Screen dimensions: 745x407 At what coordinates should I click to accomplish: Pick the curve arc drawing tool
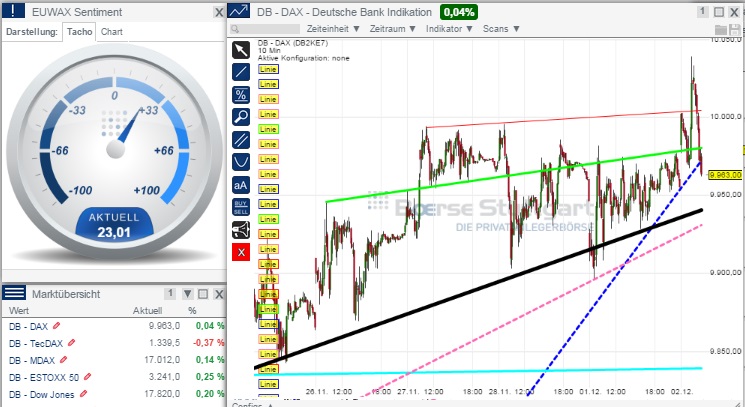[x=241, y=162]
